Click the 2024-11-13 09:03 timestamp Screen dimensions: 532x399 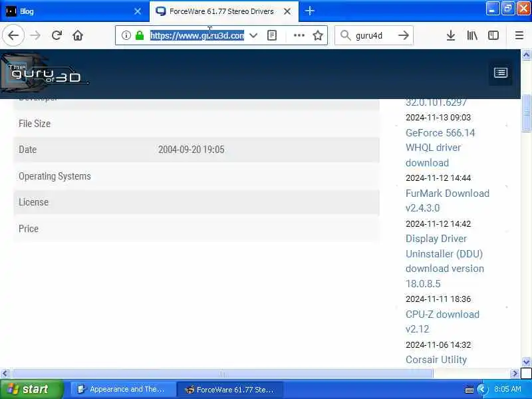click(x=438, y=118)
